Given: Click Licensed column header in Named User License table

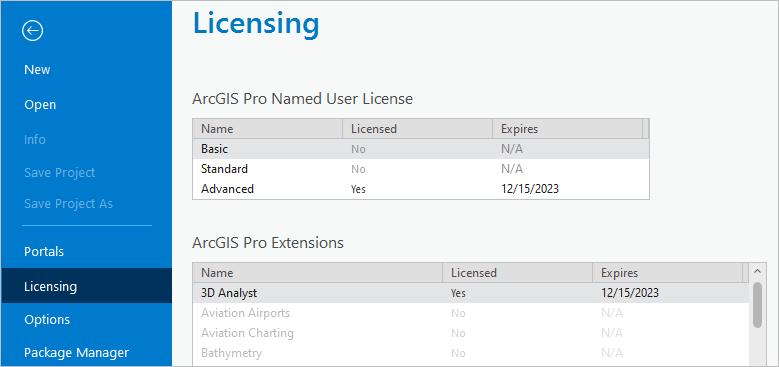Looking at the screenshot, I should point(417,129).
